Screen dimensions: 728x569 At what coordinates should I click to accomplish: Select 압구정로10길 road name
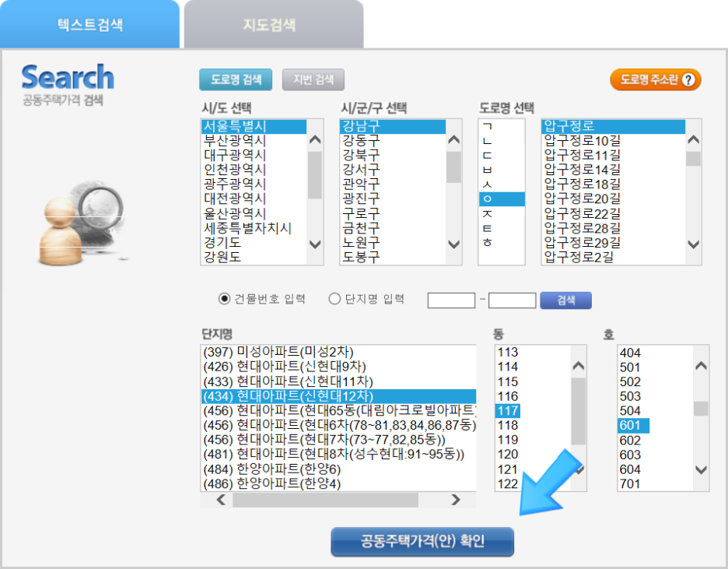(x=614, y=140)
